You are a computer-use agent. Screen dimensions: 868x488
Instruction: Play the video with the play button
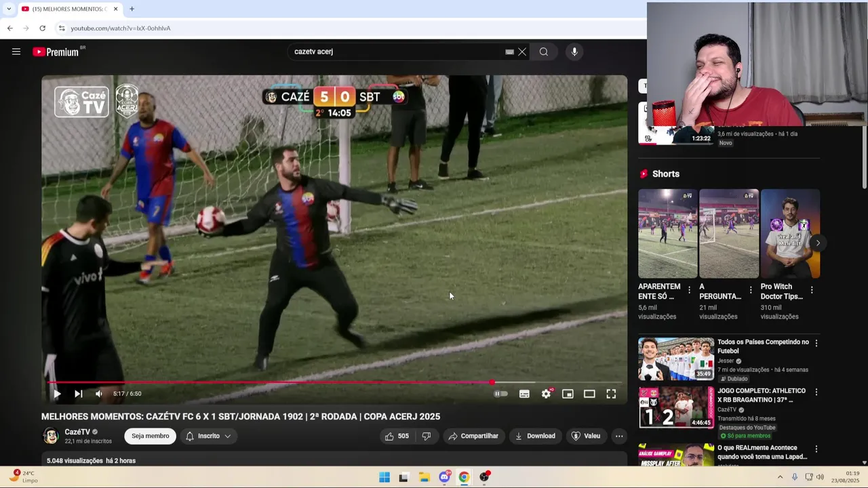coord(57,394)
